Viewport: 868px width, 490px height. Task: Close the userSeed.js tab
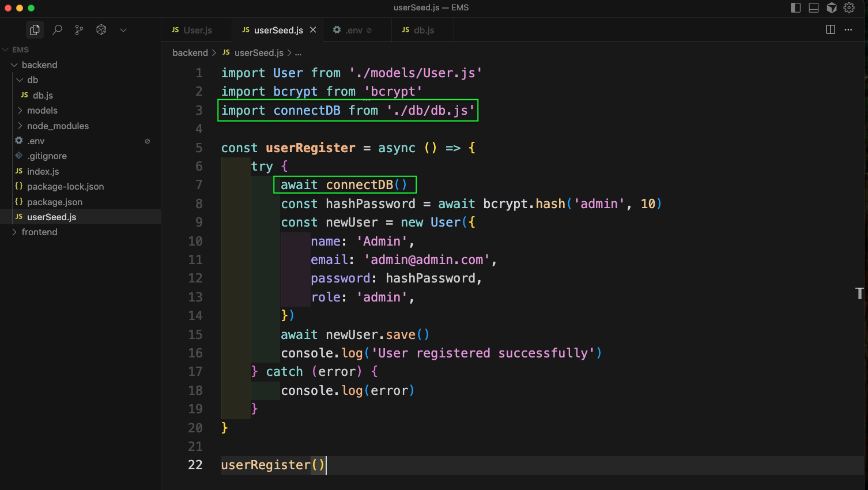[313, 30]
